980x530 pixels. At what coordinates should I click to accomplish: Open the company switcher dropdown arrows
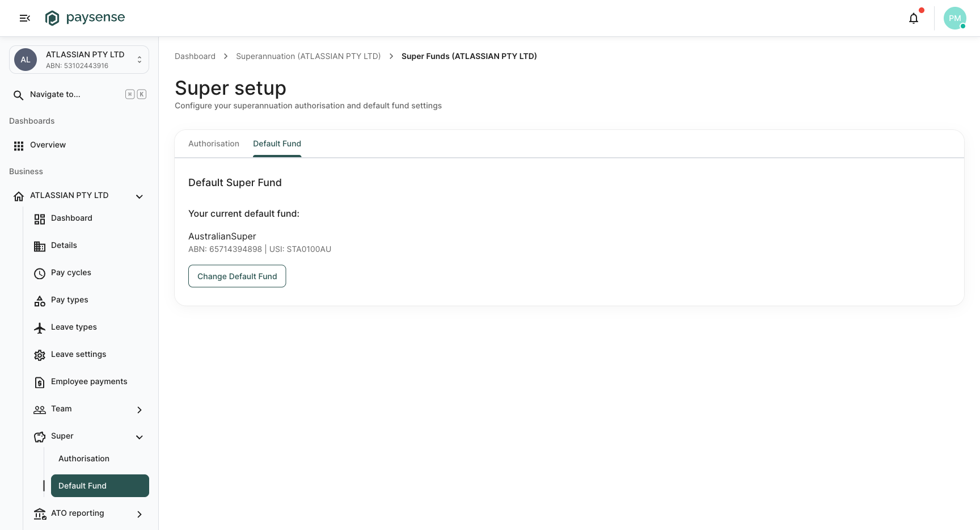[140, 60]
